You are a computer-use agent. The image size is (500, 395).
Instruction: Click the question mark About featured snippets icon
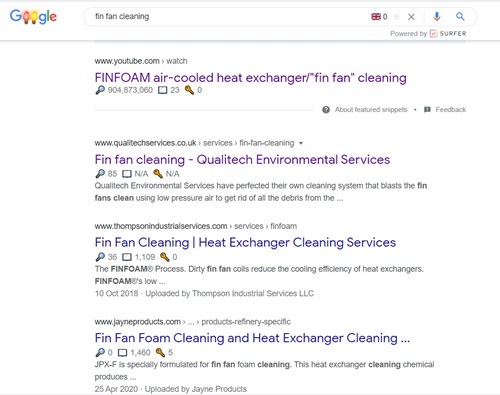click(326, 110)
